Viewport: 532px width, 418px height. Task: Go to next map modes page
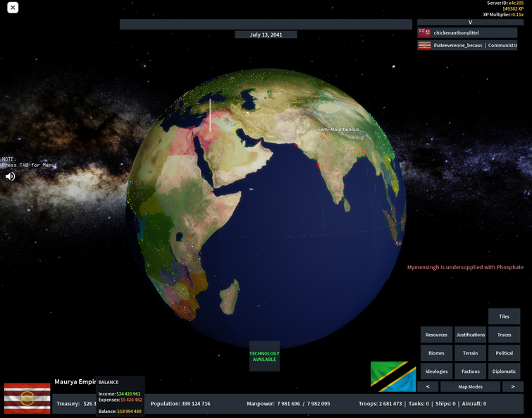point(513,386)
